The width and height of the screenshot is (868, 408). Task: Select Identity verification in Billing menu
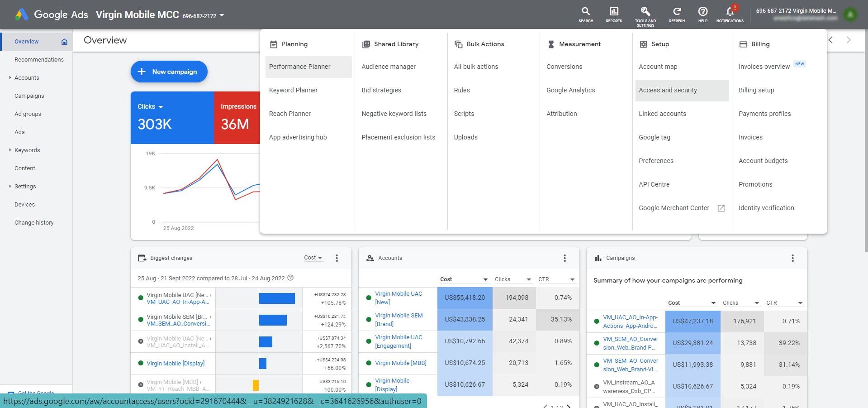tap(766, 208)
